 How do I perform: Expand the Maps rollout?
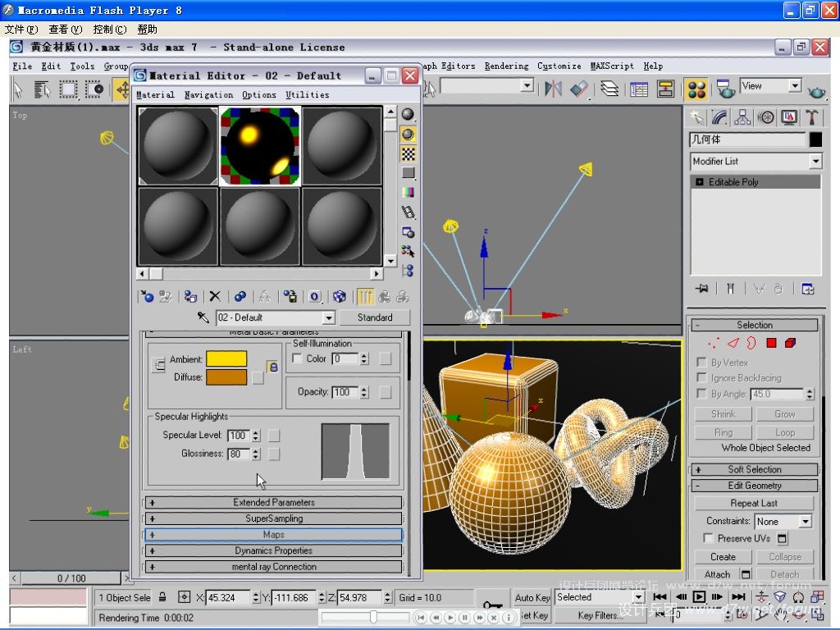coord(273,535)
